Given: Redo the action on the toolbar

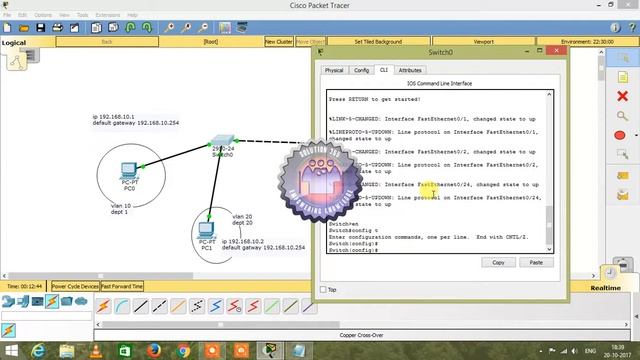Looking at the screenshot, I should click(x=147, y=28).
